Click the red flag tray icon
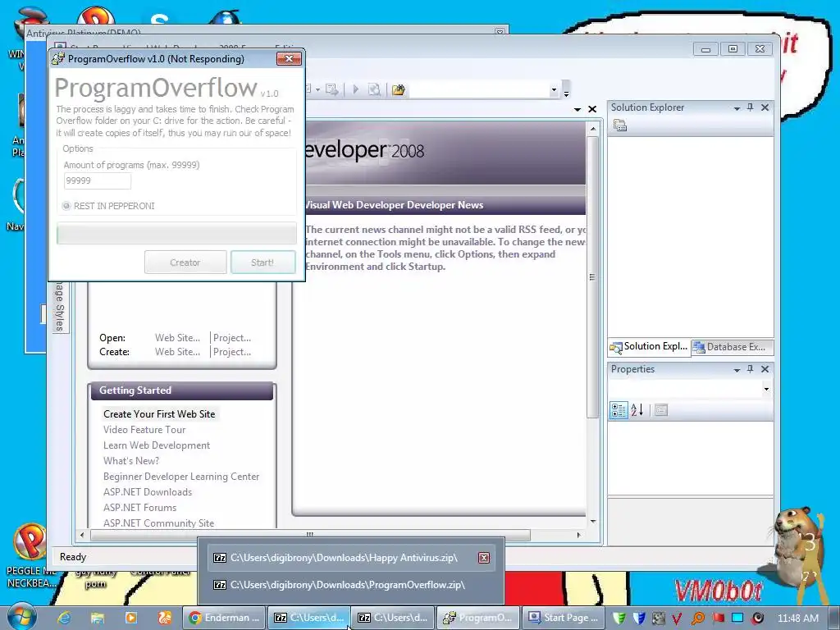This screenshot has width=840, height=630. (x=718, y=619)
